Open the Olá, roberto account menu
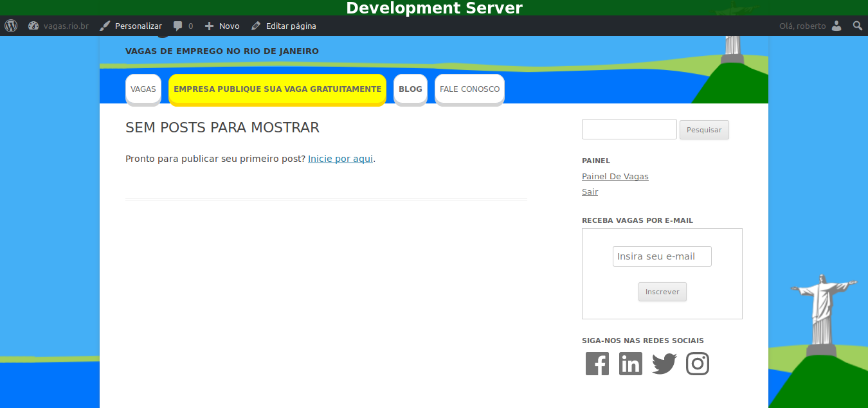 810,26
